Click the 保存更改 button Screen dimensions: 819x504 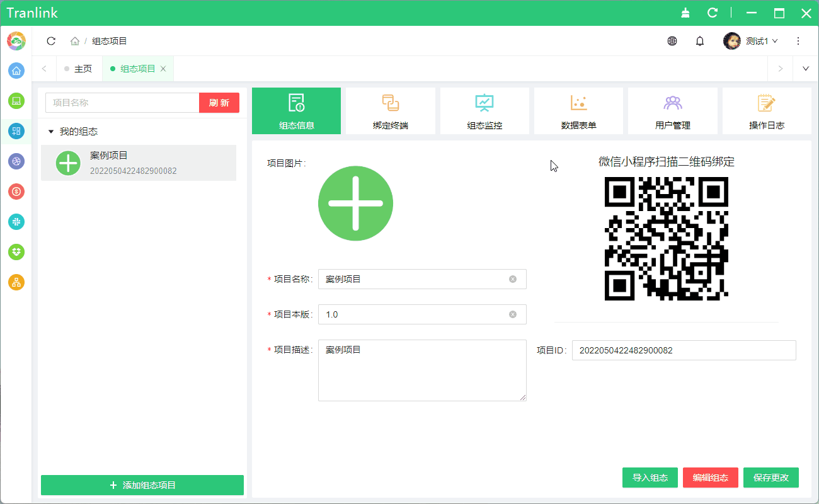coord(771,478)
